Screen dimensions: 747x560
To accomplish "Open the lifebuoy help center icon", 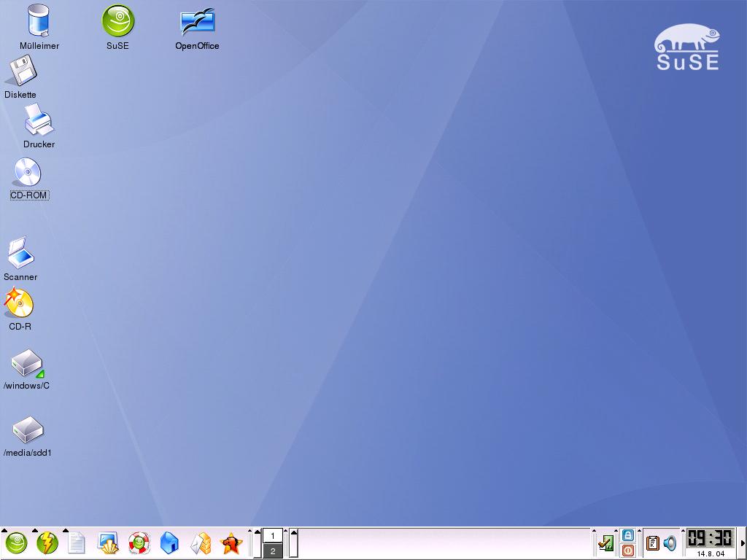I will (x=139, y=543).
